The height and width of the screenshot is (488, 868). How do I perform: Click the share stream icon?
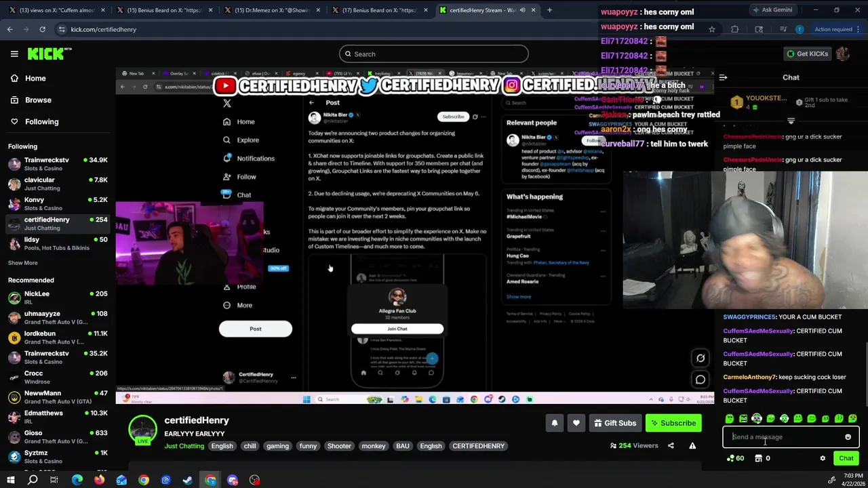pyautogui.click(x=671, y=445)
